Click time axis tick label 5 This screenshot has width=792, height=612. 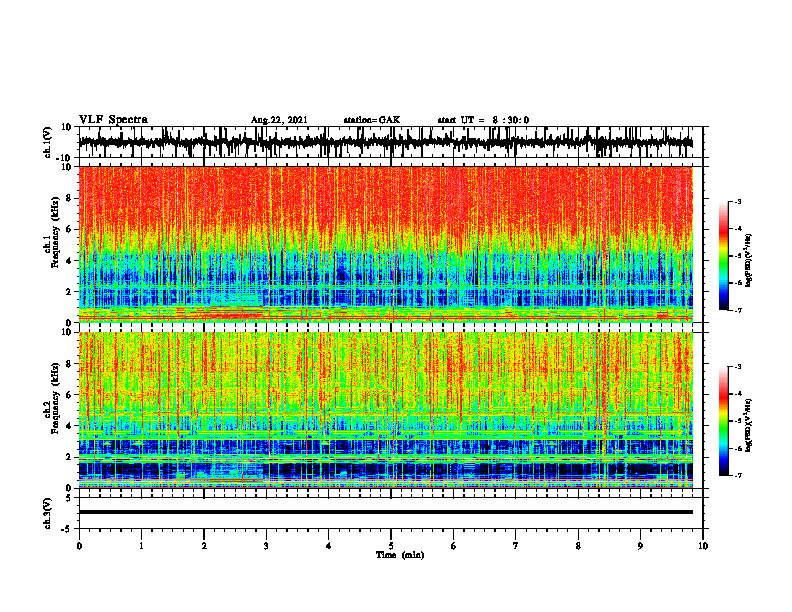(x=391, y=546)
